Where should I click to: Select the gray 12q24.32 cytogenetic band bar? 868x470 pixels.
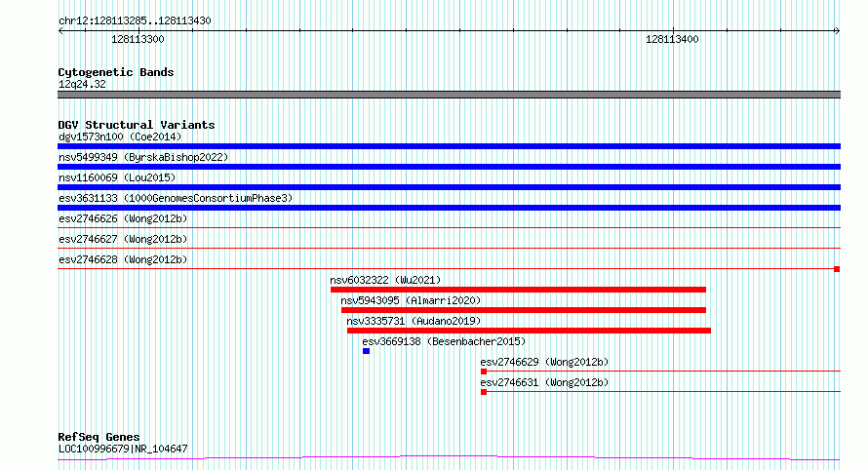tap(449, 95)
